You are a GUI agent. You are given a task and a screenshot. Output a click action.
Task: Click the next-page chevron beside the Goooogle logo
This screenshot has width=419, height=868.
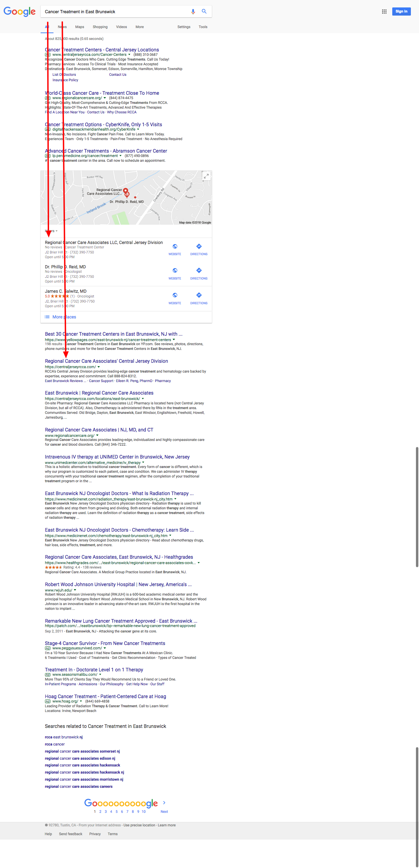(x=164, y=802)
